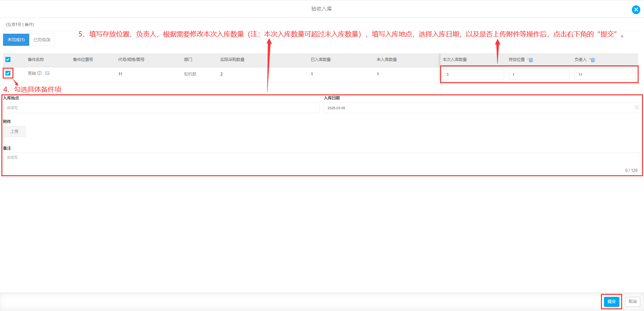Click the 部门 column header

point(188,60)
